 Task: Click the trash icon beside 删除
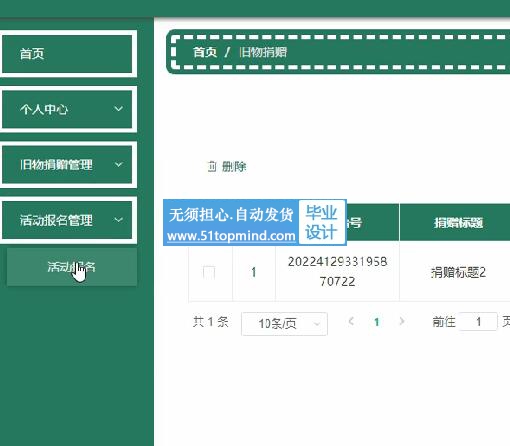tap(212, 166)
